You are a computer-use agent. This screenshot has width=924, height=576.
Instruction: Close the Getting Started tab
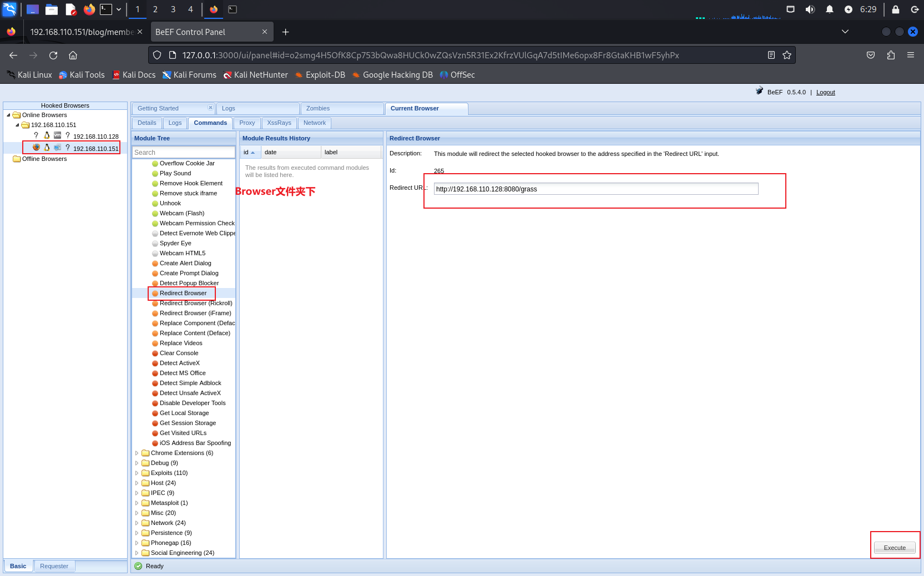pyautogui.click(x=210, y=108)
